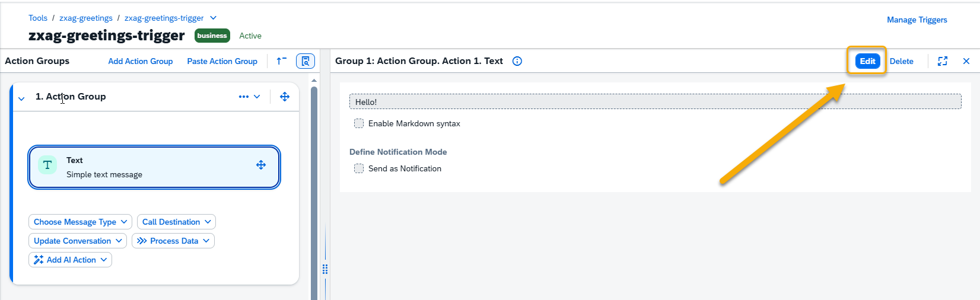Click the Active status label
980x300 pixels.
point(250,36)
